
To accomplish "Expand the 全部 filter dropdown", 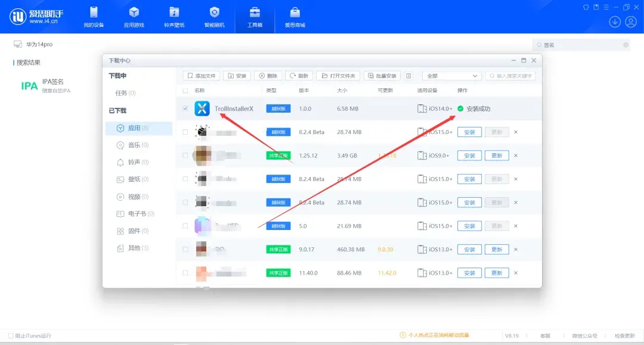I will (x=451, y=76).
